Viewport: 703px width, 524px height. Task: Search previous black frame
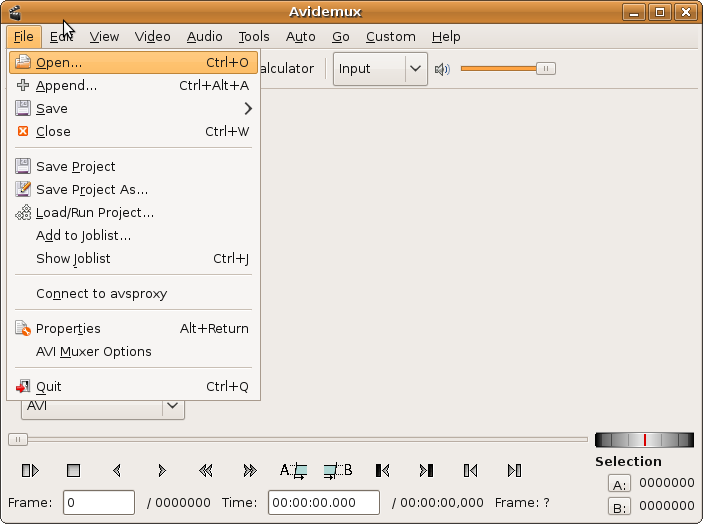[x=382, y=471]
